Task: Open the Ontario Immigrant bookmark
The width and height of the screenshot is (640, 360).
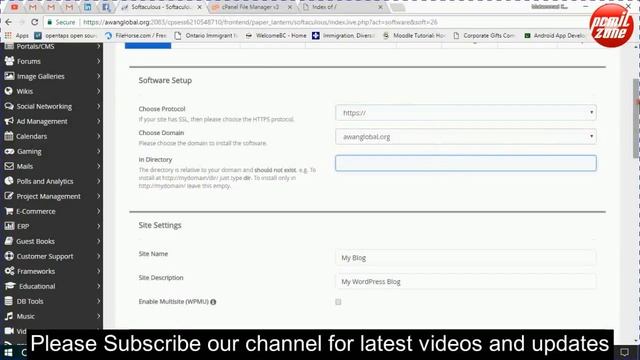Action: point(206,36)
